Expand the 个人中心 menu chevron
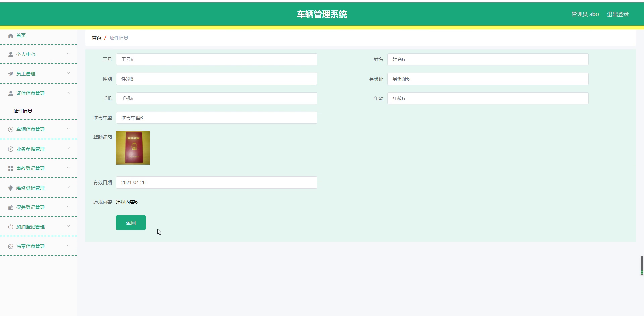644x316 pixels. pos(68,54)
